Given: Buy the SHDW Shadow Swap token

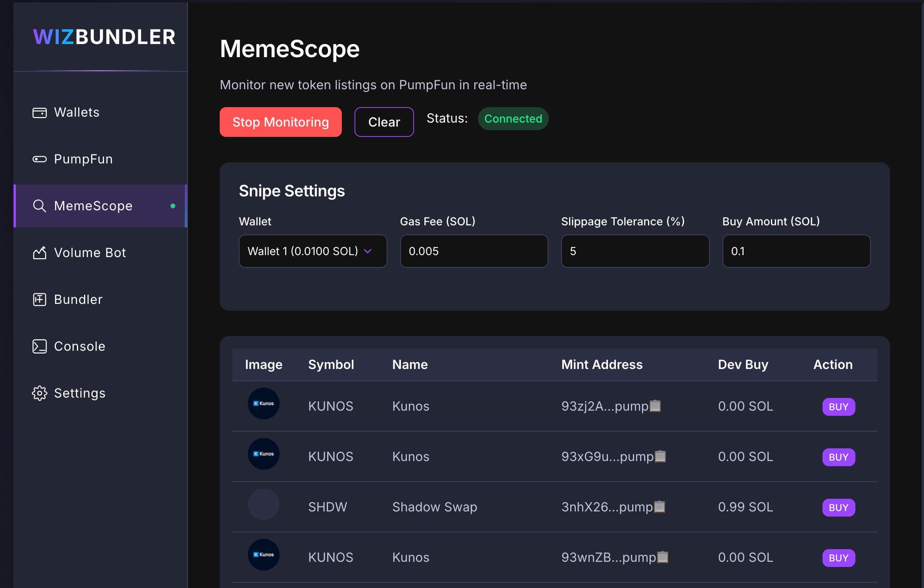Looking at the screenshot, I should (x=838, y=507).
